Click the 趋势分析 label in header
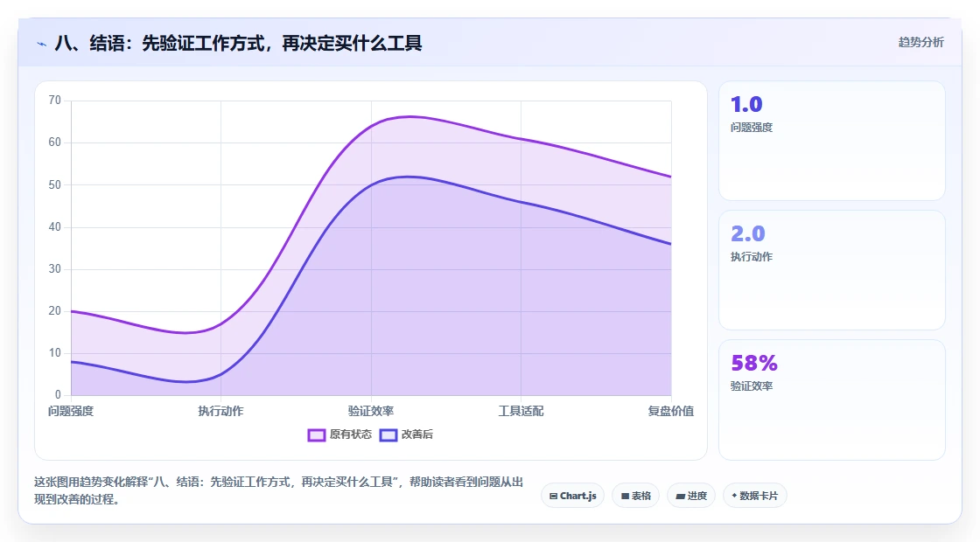Screen dimensions: 980x542 click(x=920, y=43)
